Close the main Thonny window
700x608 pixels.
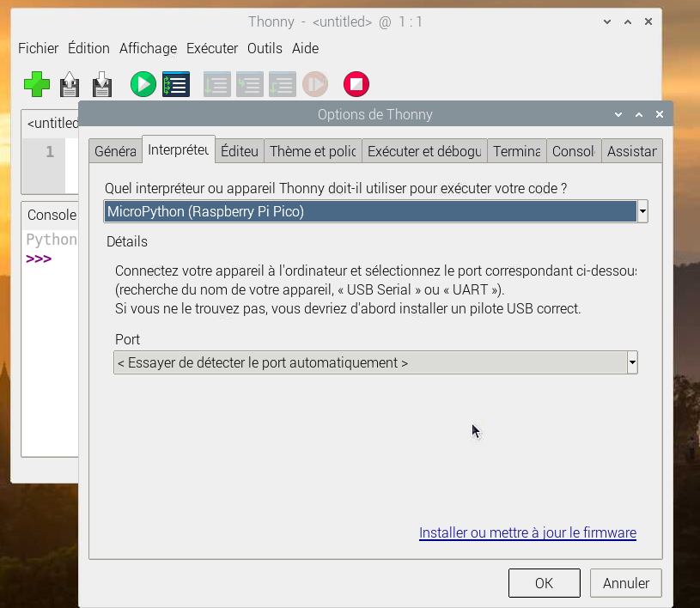tap(648, 21)
